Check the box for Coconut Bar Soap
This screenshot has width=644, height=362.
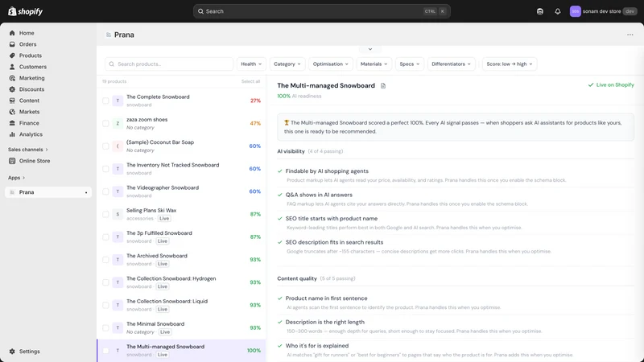105,146
